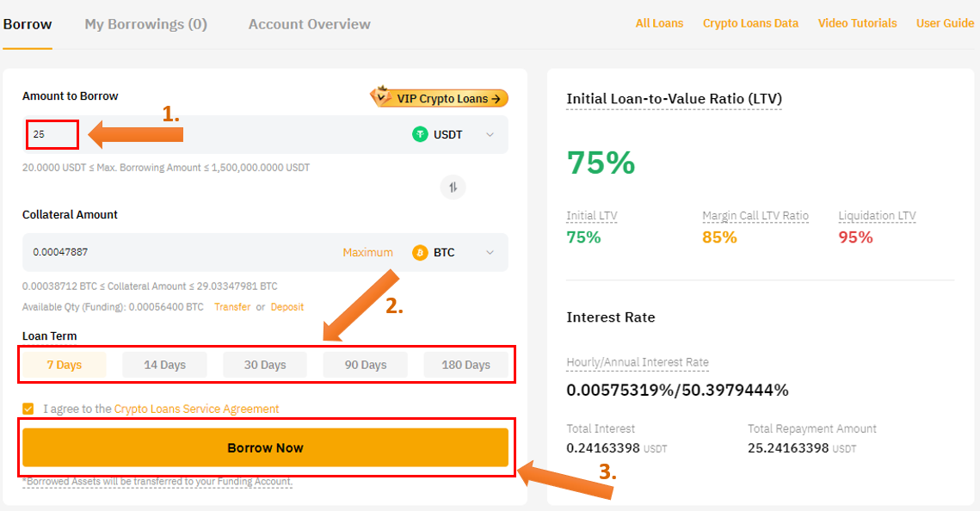Image resolution: width=980 pixels, height=511 pixels.
Task: Pick the 90 Days loan term
Action: [366, 365]
